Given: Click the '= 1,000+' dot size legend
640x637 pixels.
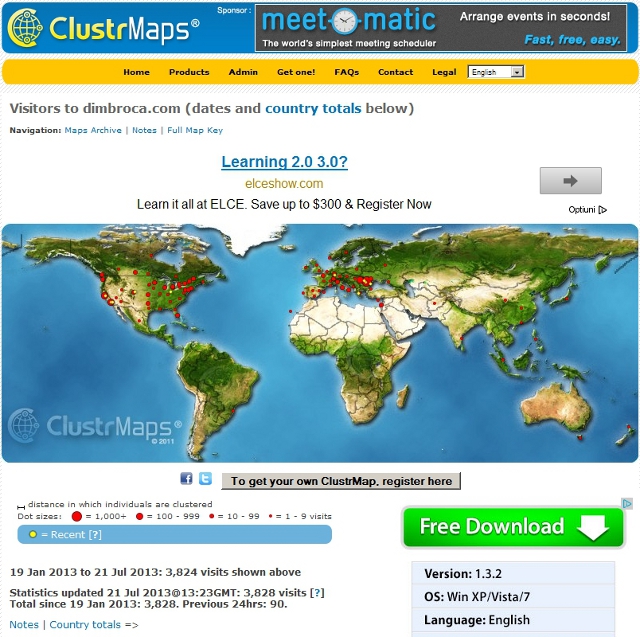Looking at the screenshot, I should click(99, 516).
